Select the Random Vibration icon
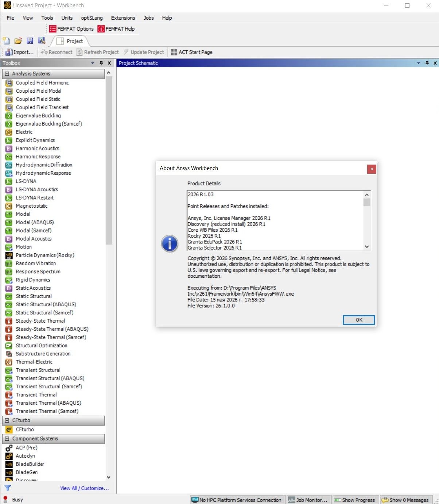The image size is (439, 504). click(9, 263)
